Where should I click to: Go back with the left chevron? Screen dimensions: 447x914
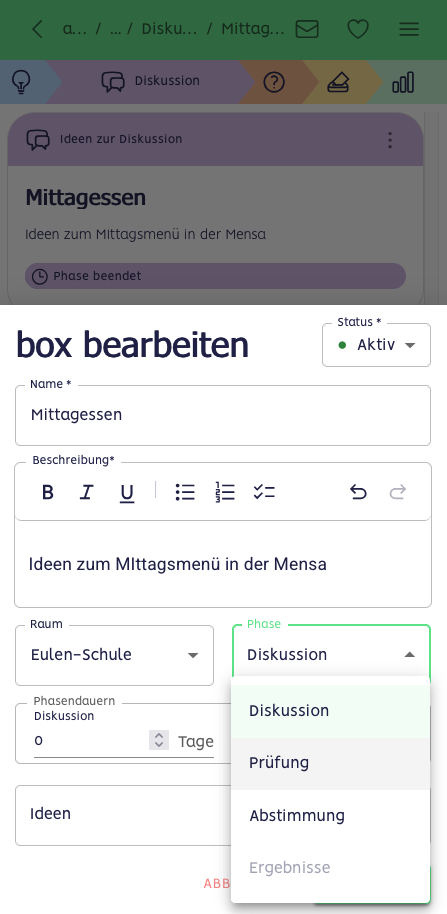(x=37, y=29)
